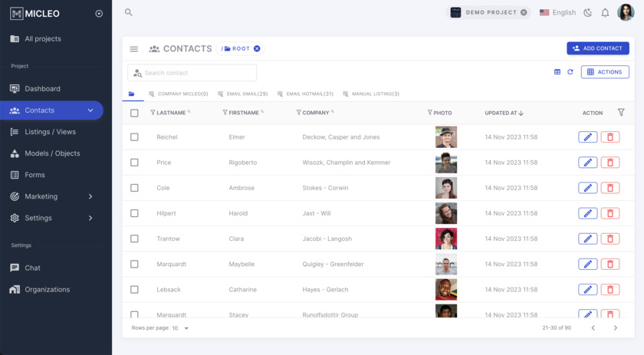
Task: Refresh the contacts list
Action: tap(570, 72)
